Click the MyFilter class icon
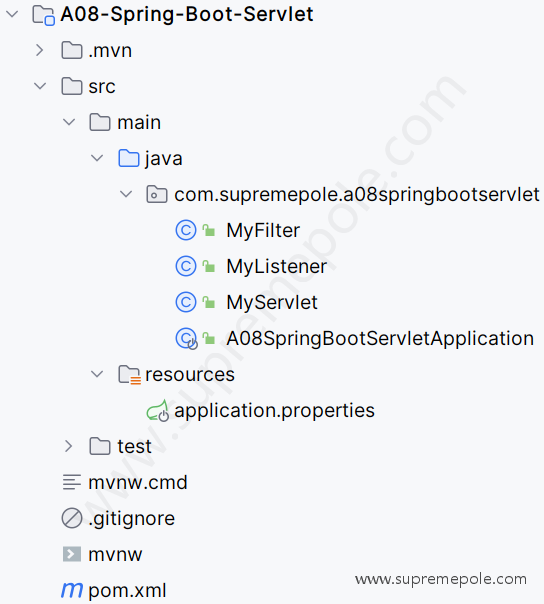This screenshot has width=544, height=604. [186, 230]
